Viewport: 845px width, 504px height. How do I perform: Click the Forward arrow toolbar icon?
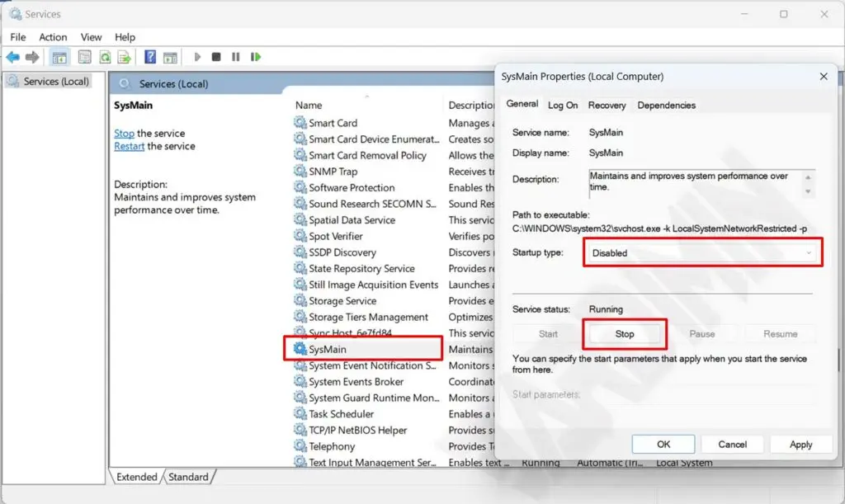point(32,57)
